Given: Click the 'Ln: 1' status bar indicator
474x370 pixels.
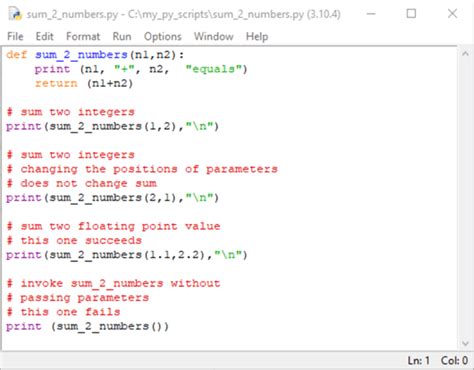Looking at the screenshot, I should pyautogui.click(x=418, y=361).
